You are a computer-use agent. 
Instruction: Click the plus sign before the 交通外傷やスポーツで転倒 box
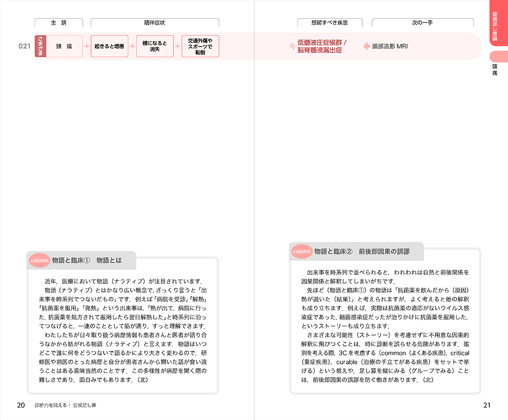click(x=177, y=46)
